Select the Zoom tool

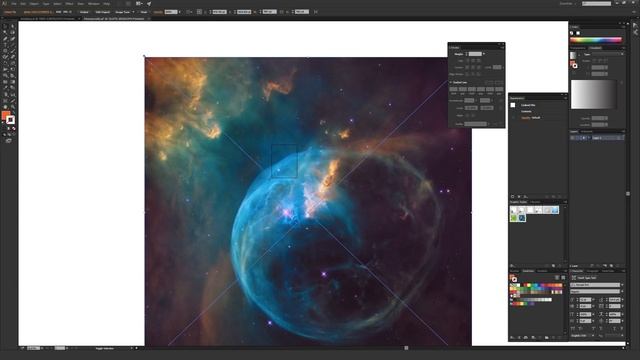tap(13, 107)
